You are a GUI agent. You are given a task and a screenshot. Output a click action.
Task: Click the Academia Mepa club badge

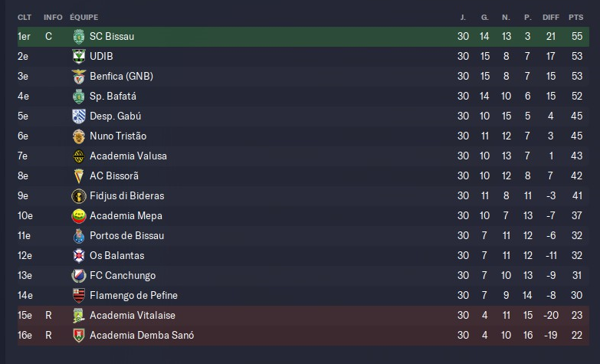77,216
